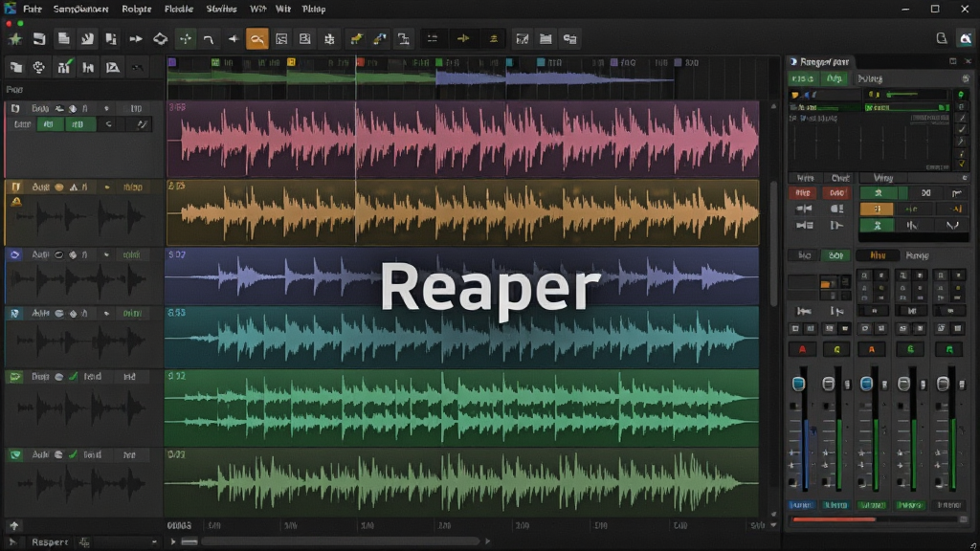Click the bottom green track's icon
This screenshot has width=980, height=551.
(15, 455)
